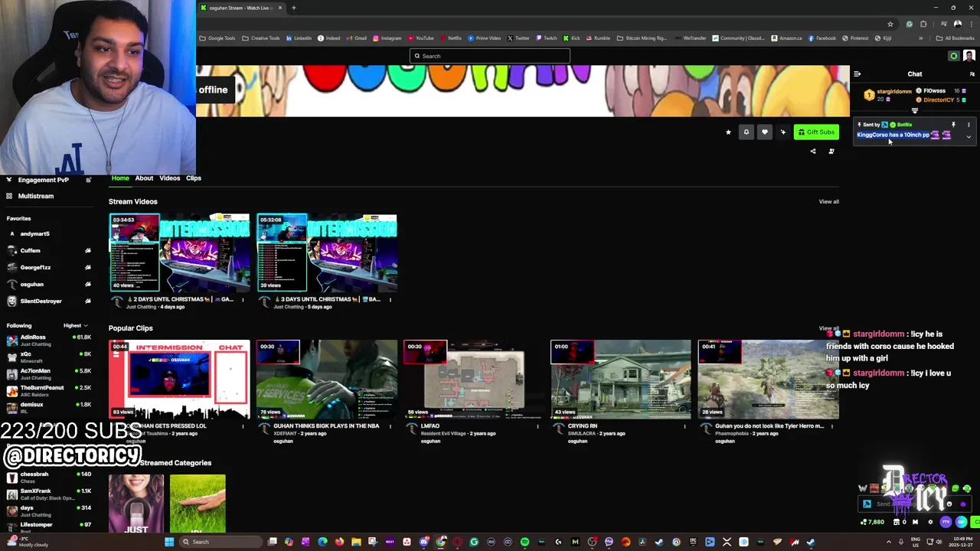Unpin the pinned BotRix chat message
This screenshot has height=551, width=980.
(953, 124)
